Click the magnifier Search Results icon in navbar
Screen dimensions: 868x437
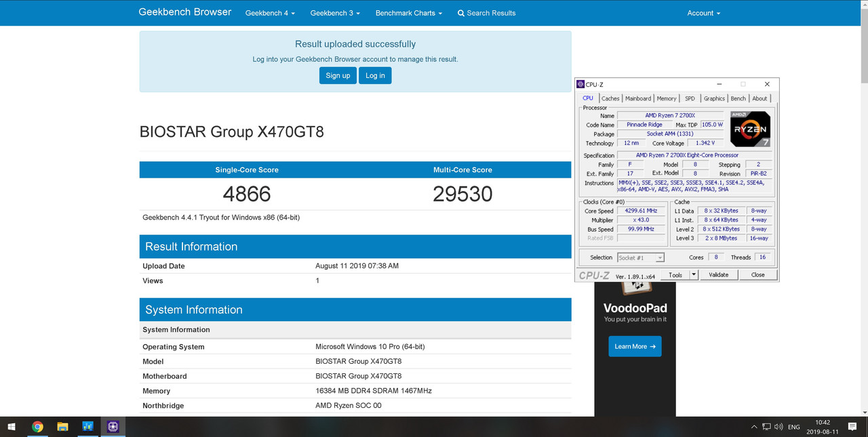(461, 13)
